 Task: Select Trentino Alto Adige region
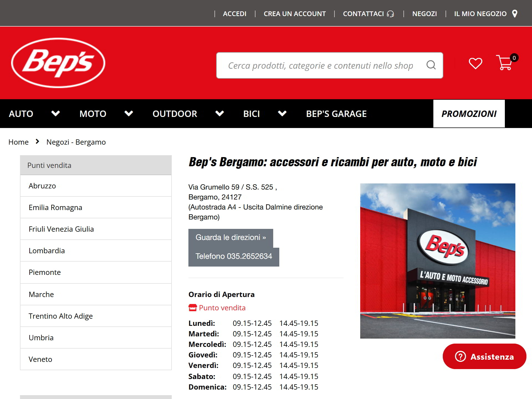tap(96, 316)
